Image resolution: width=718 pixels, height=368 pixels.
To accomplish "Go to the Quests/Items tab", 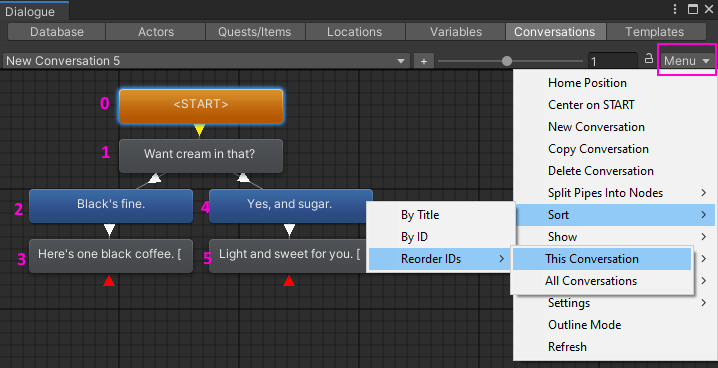I will (x=255, y=32).
